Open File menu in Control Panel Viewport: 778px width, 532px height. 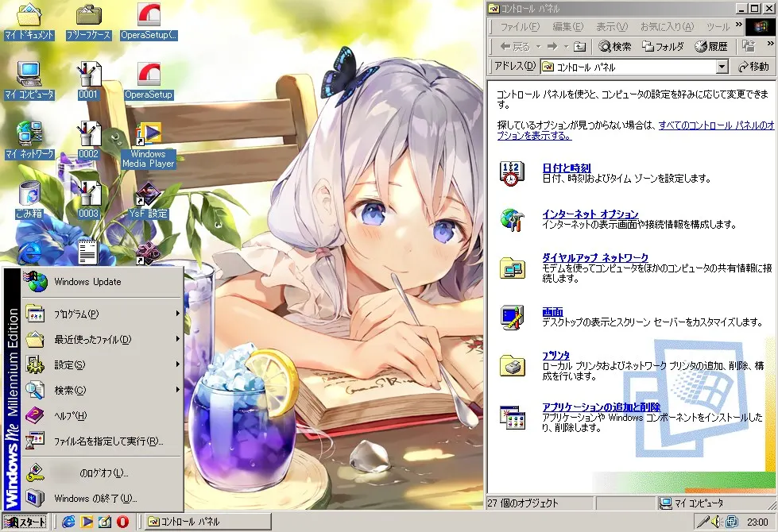(519, 26)
